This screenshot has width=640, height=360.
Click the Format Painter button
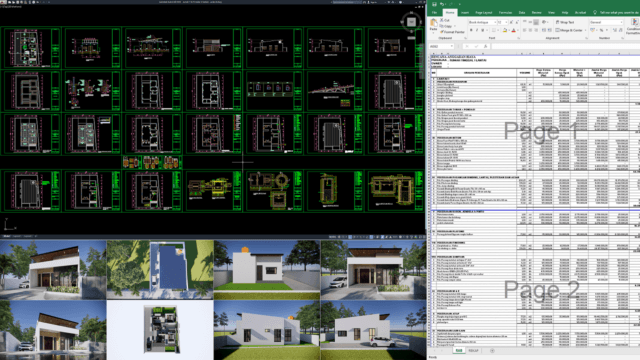pos(452,31)
